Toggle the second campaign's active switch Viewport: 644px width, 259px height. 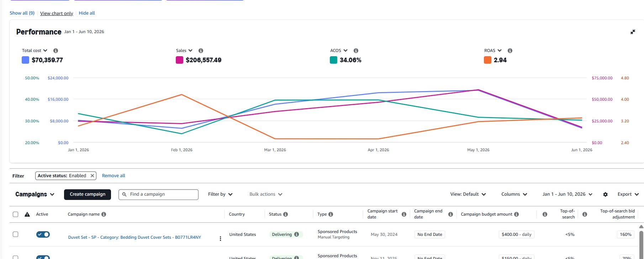[43, 257]
